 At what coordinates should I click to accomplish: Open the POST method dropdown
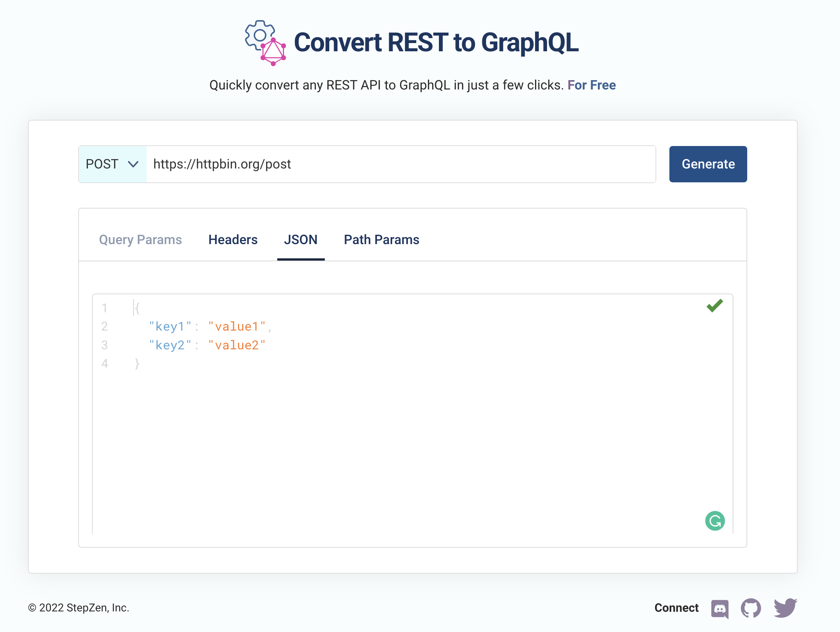tap(112, 164)
